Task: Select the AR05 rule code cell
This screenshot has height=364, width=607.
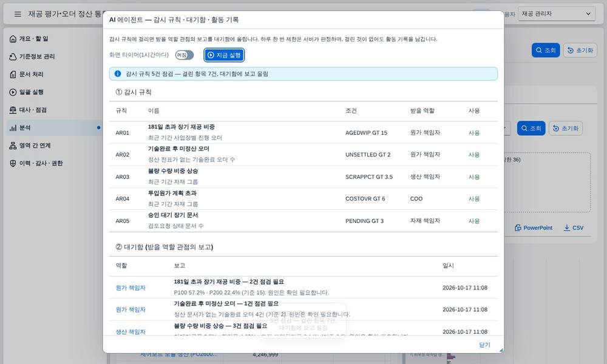Action: [123, 221]
